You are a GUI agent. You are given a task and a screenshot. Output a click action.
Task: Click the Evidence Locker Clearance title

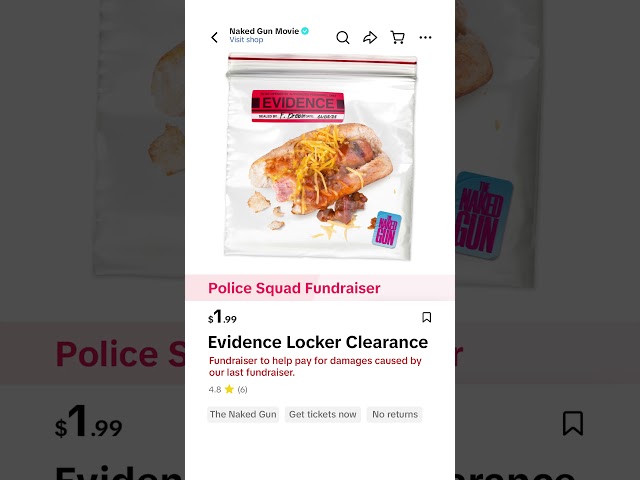[x=318, y=342]
